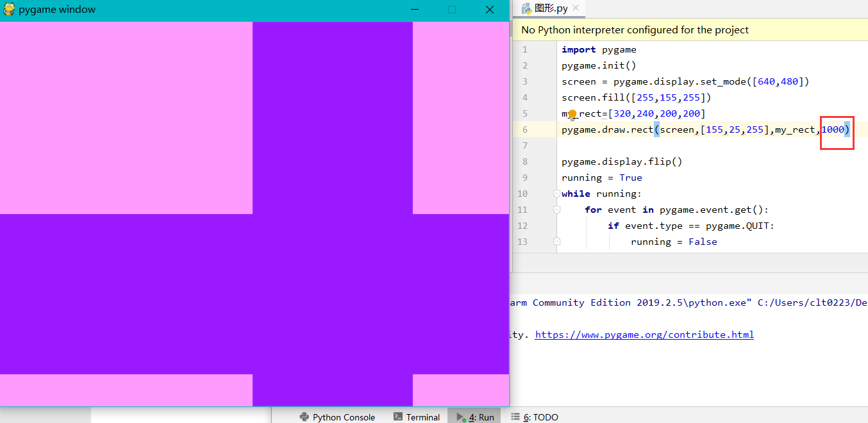Click the No Python interpreter configured banner
This screenshot has height=423, width=868.
point(690,29)
